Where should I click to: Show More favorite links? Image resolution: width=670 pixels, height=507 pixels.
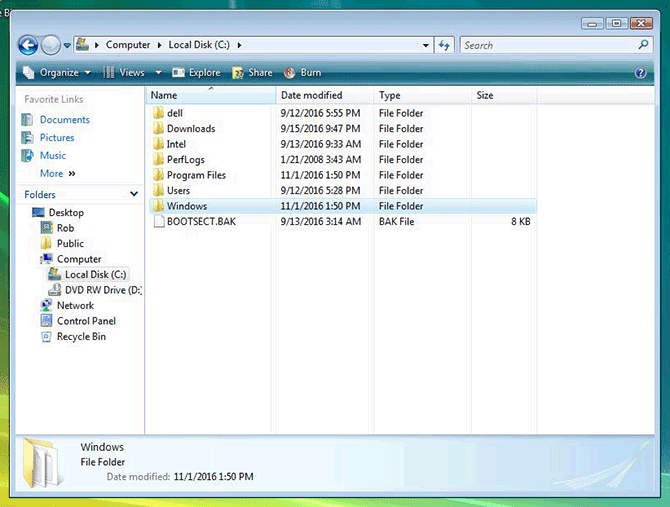click(x=57, y=173)
